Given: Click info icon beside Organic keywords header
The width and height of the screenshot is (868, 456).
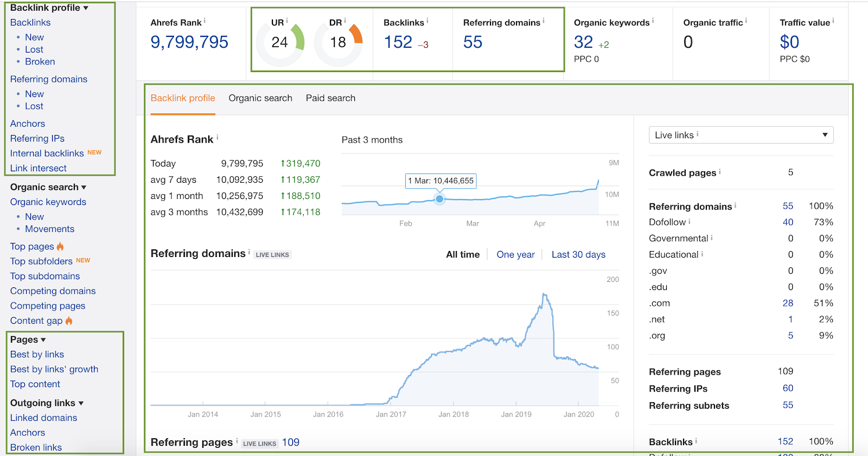Looking at the screenshot, I should [653, 21].
